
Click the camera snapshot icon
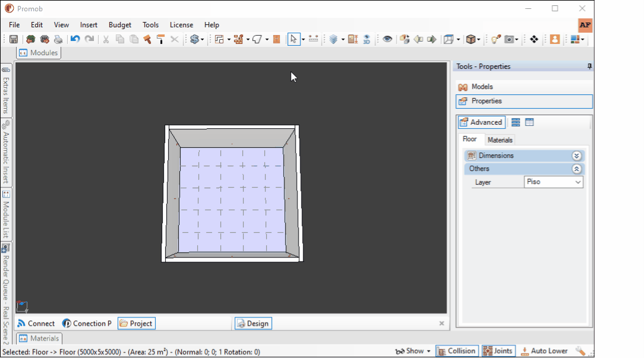point(510,39)
